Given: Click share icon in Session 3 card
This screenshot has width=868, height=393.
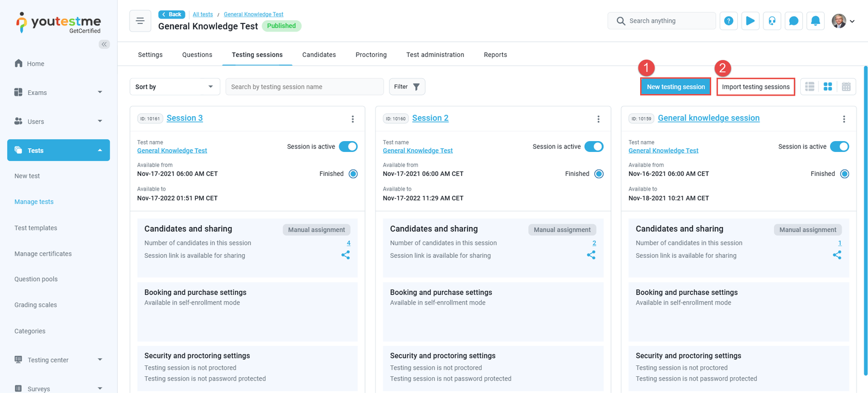Looking at the screenshot, I should [346, 255].
